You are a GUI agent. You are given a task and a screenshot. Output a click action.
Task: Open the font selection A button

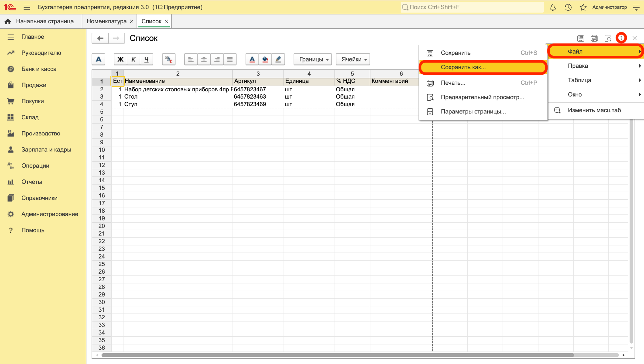click(98, 59)
